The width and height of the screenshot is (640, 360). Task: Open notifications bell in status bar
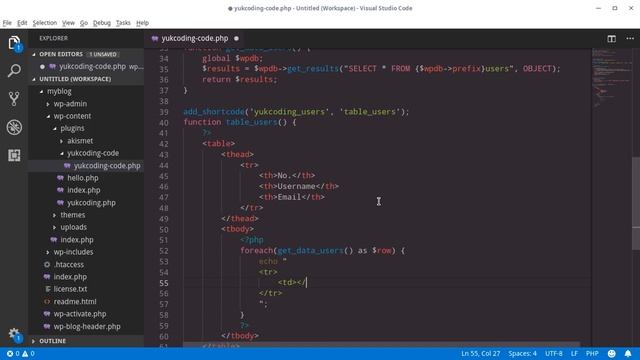pos(628,353)
